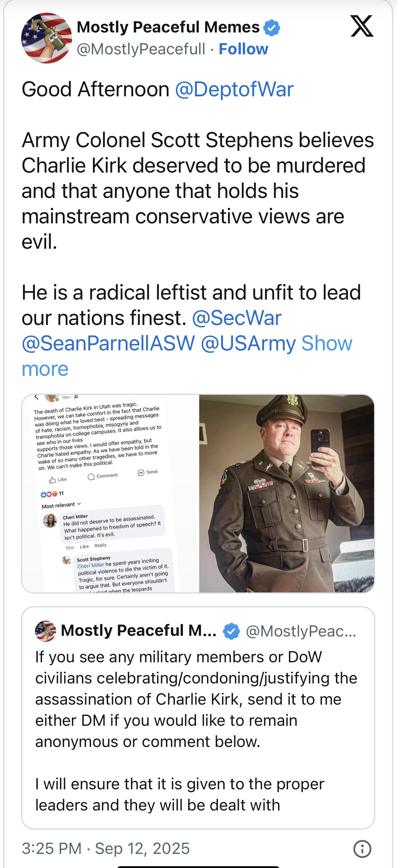Follow the Mostly Peaceful Memes account
The width and height of the screenshot is (397, 868).
[243, 49]
